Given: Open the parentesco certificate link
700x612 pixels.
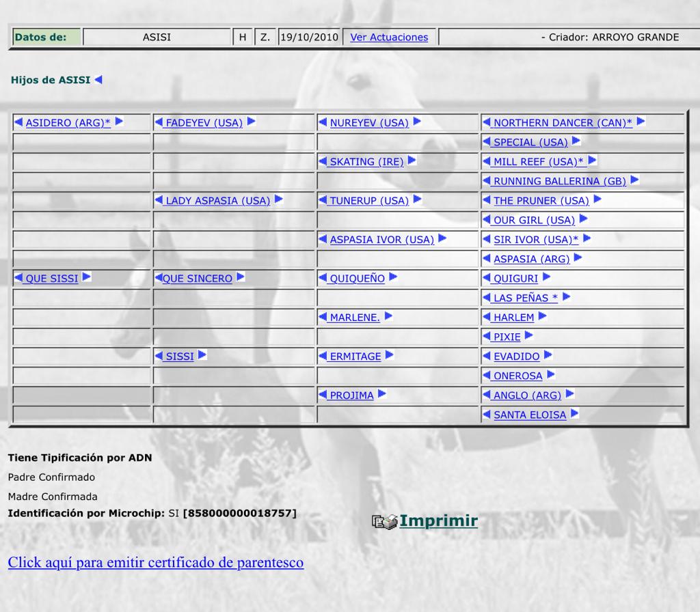Looking at the screenshot, I should pos(156,562).
